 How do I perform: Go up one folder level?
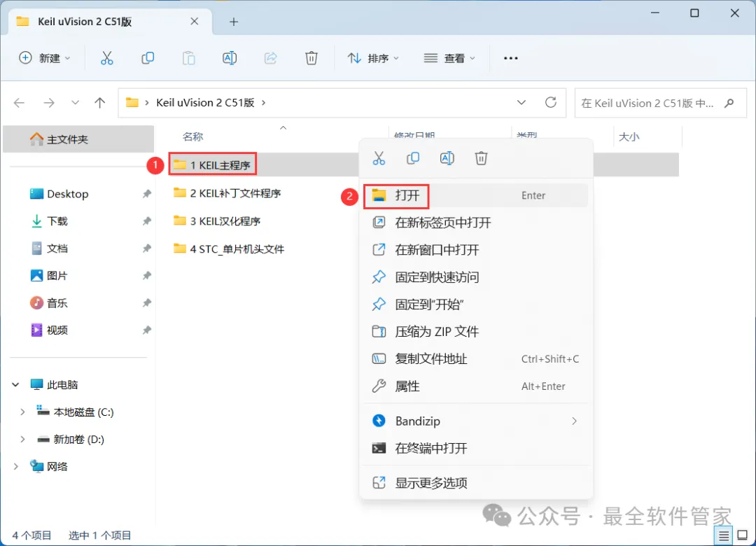pos(100,103)
